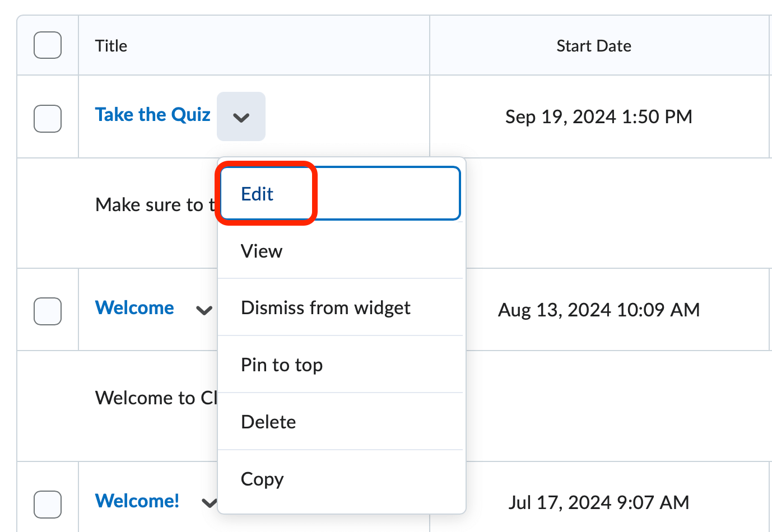This screenshot has width=772, height=532.
Task: Select the Welcome announcement checkbox
Action: pyautogui.click(x=47, y=311)
